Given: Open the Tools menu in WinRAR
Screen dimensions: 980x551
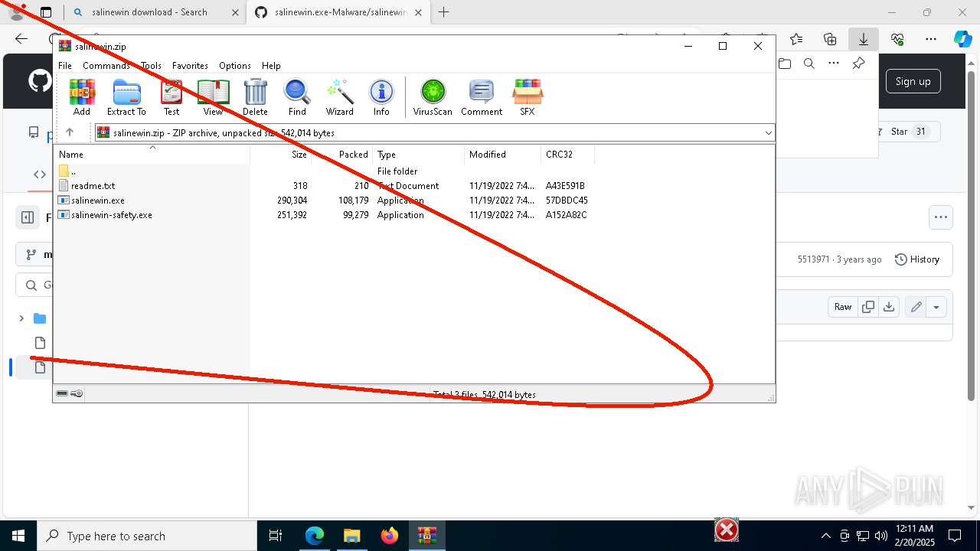Looking at the screenshot, I should (151, 66).
